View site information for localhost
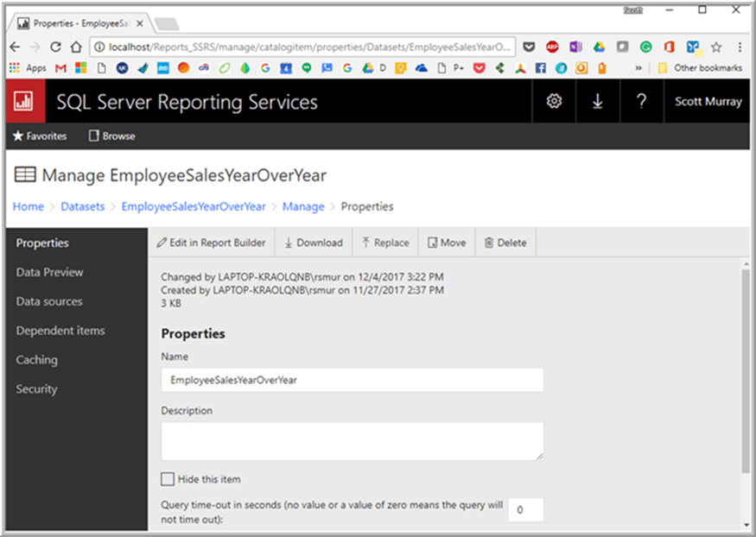The width and height of the screenshot is (756, 537). [98, 47]
